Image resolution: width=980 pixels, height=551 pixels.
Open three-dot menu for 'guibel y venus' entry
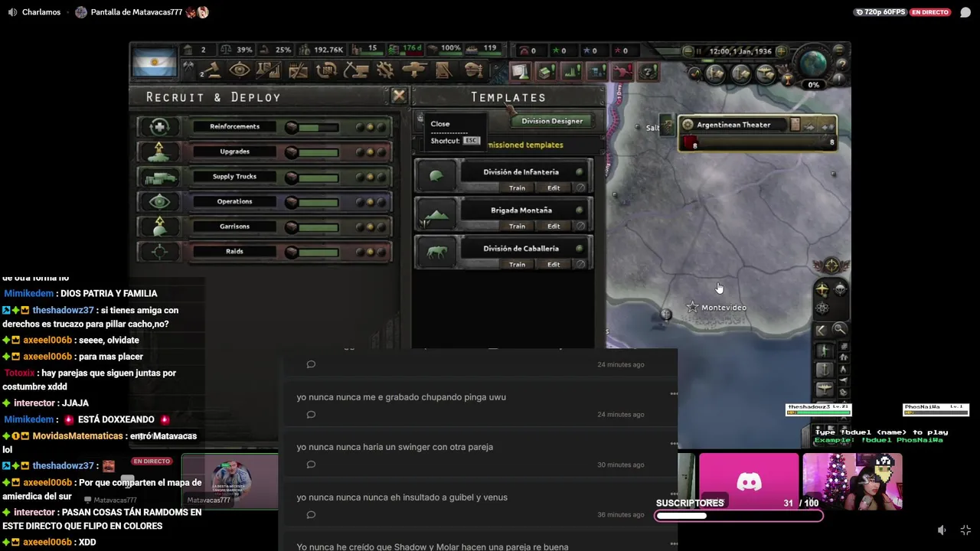pos(674,494)
